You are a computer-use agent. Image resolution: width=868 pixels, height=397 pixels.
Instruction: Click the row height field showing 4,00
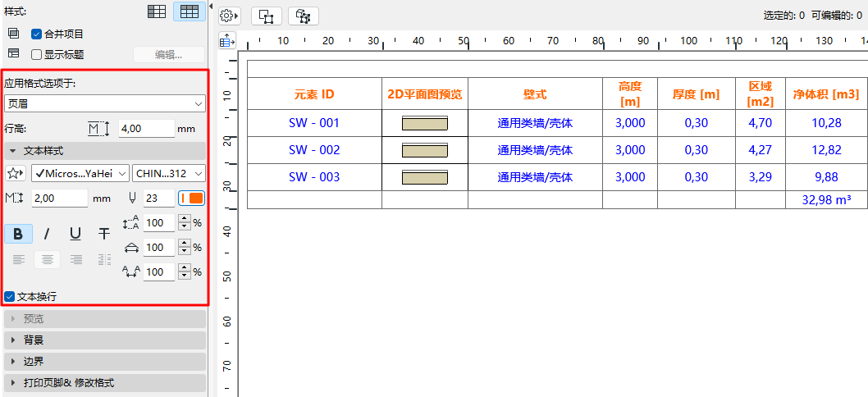pos(147,129)
